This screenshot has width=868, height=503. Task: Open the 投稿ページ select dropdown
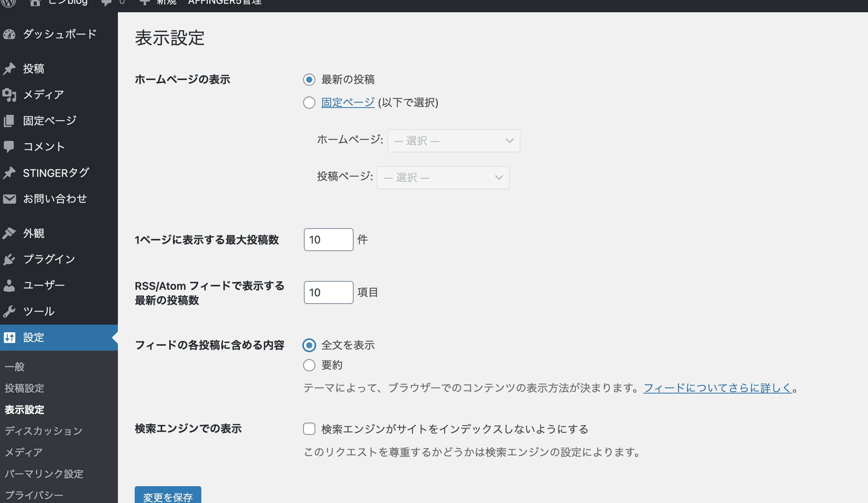tap(443, 178)
